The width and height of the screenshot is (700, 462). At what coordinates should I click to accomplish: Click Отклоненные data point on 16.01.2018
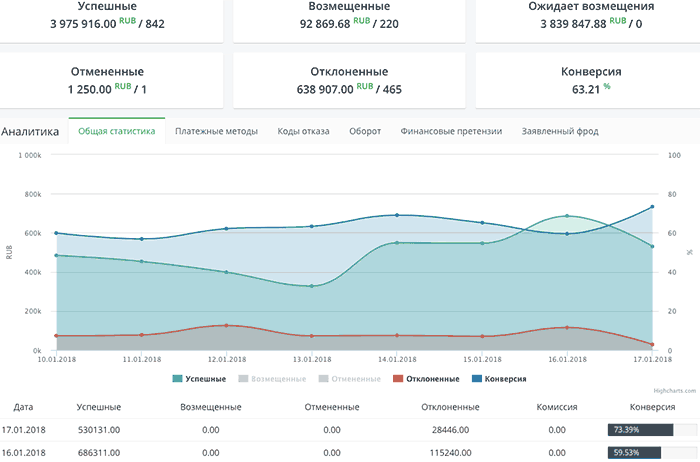point(567,328)
